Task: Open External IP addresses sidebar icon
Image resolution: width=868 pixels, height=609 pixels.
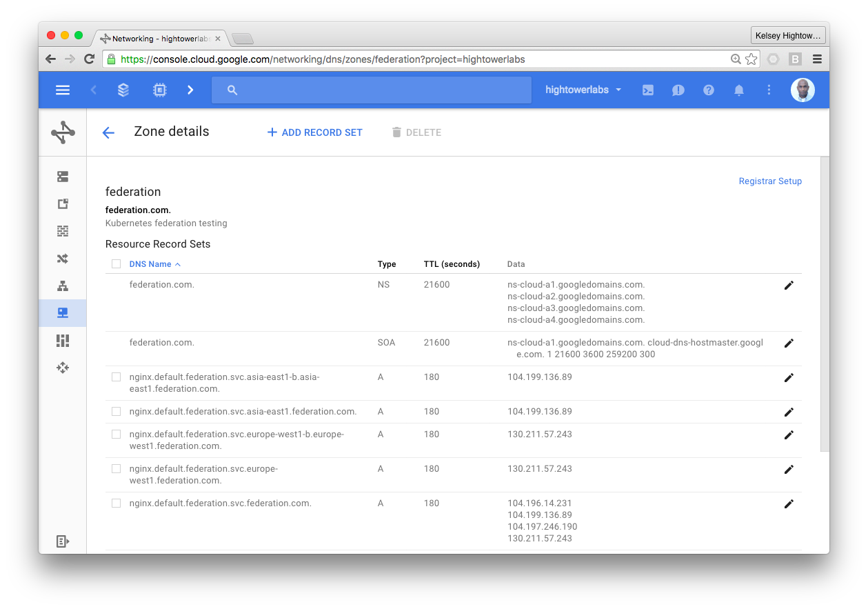Action: click(63, 203)
